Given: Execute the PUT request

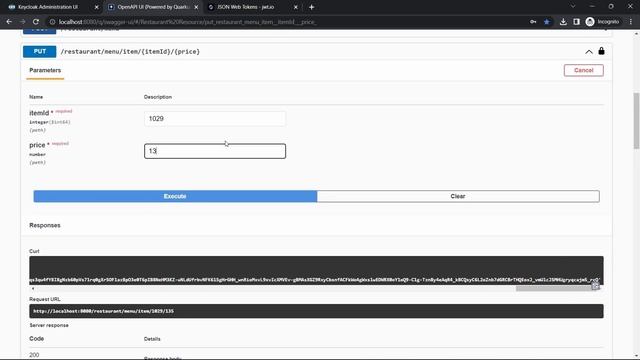Looking at the screenshot, I should pos(175,196).
